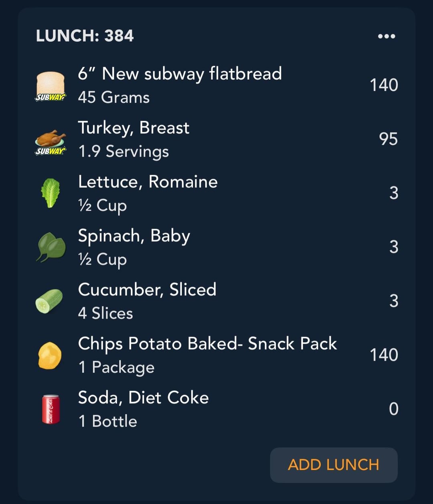
Task: Tap the baked potato chip icon
Action: (50, 355)
